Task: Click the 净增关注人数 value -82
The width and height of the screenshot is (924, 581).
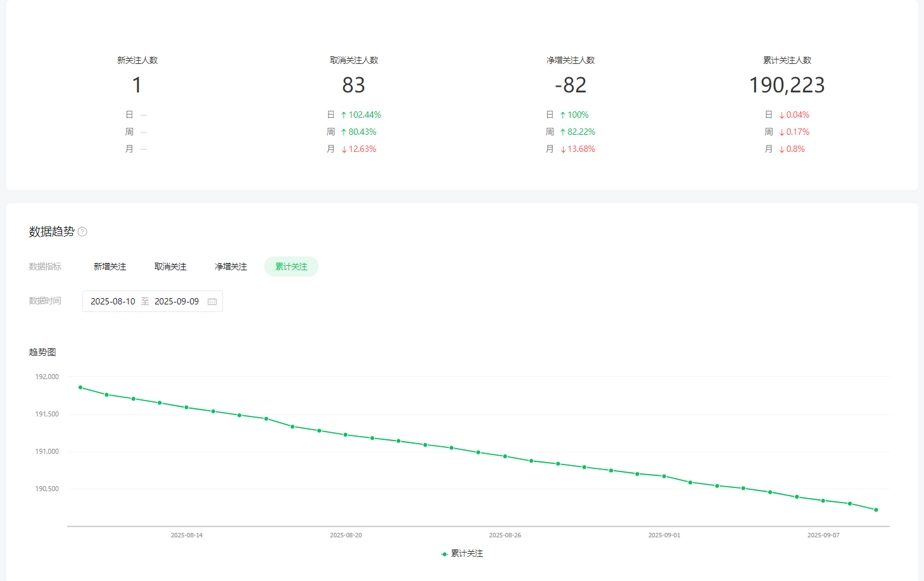Action: point(571,85)
